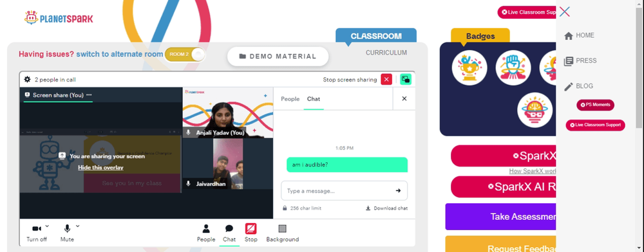644x252 pixels.
Task: Open People list in bottom toolbar
Action: [206, 233]
